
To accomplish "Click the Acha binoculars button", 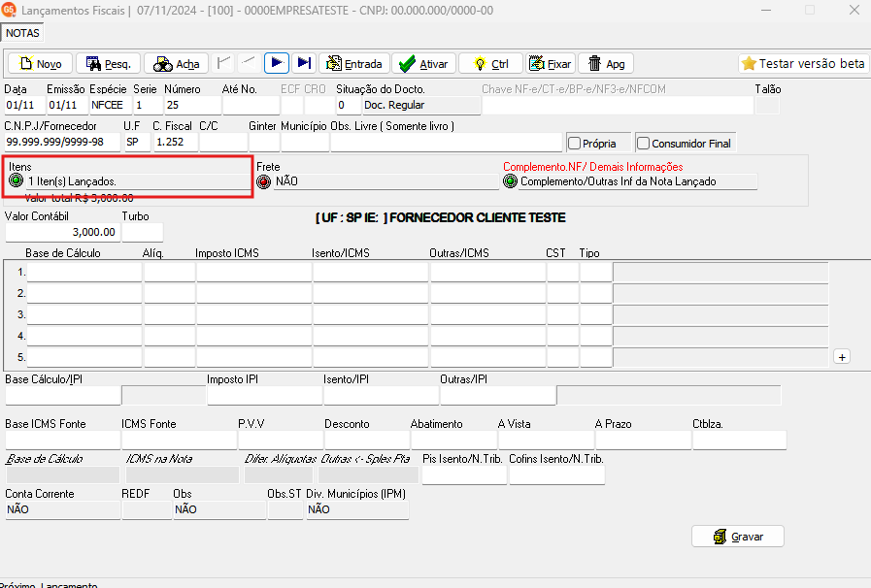I will click(x=176, y=64).
